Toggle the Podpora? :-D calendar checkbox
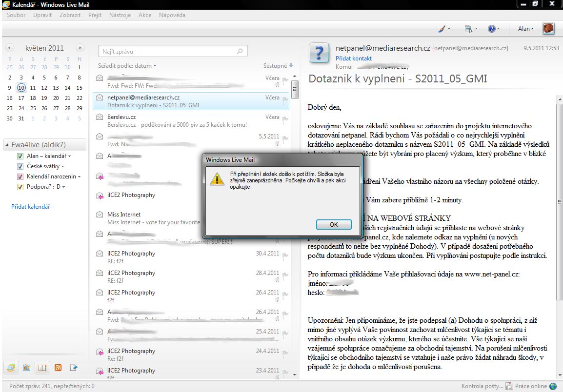This screenshot has width=563, height=392. (20, 187)
